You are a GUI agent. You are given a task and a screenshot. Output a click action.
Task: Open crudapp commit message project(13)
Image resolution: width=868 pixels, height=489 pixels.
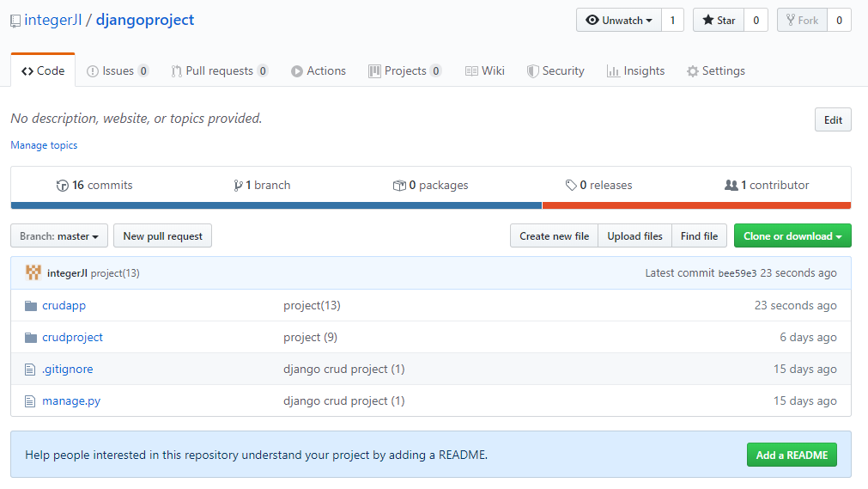coord(312,305)
